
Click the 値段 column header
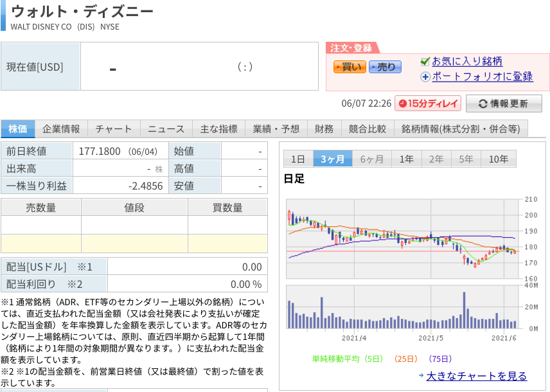click(134, 208)
